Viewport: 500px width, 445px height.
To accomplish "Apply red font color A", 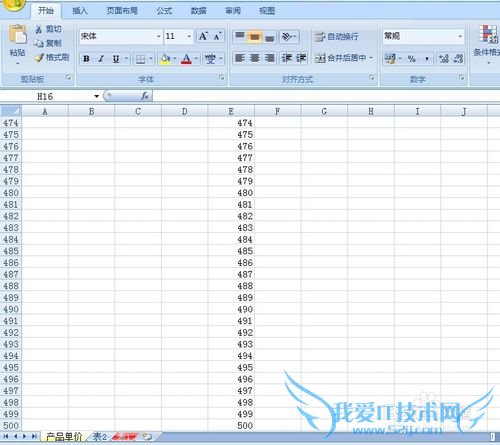I will (186, 59).
